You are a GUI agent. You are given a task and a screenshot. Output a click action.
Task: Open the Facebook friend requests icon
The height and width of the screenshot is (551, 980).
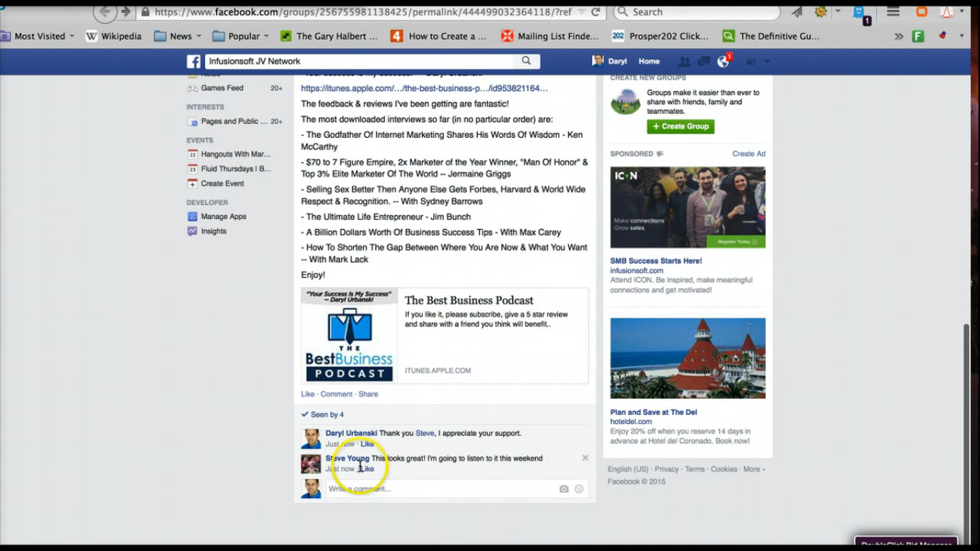684,62
